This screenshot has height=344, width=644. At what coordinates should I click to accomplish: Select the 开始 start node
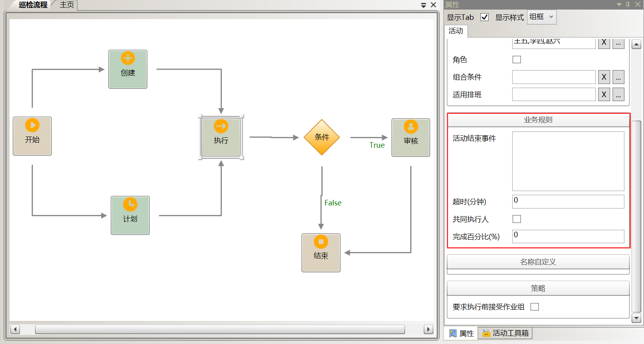tap(32, 136)
